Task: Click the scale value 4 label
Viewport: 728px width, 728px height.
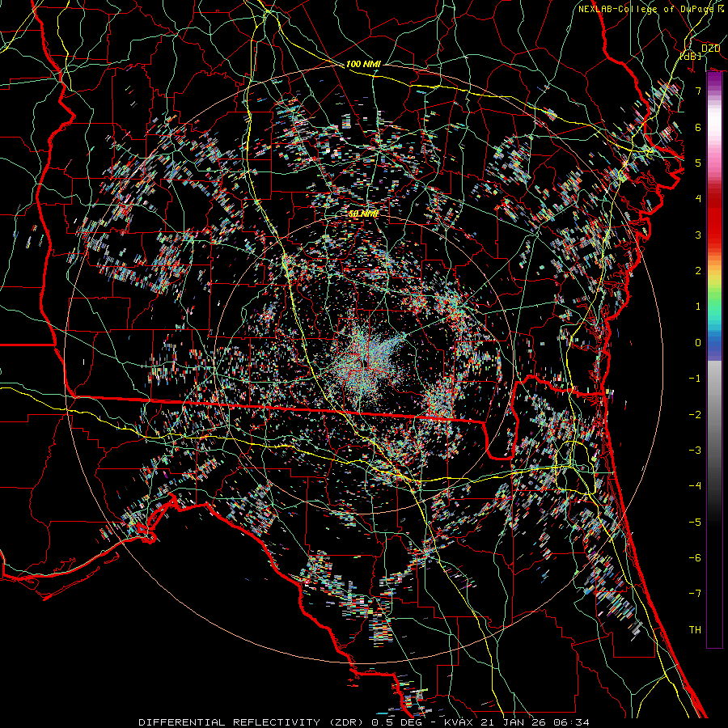Action: [x=698, y=199]
